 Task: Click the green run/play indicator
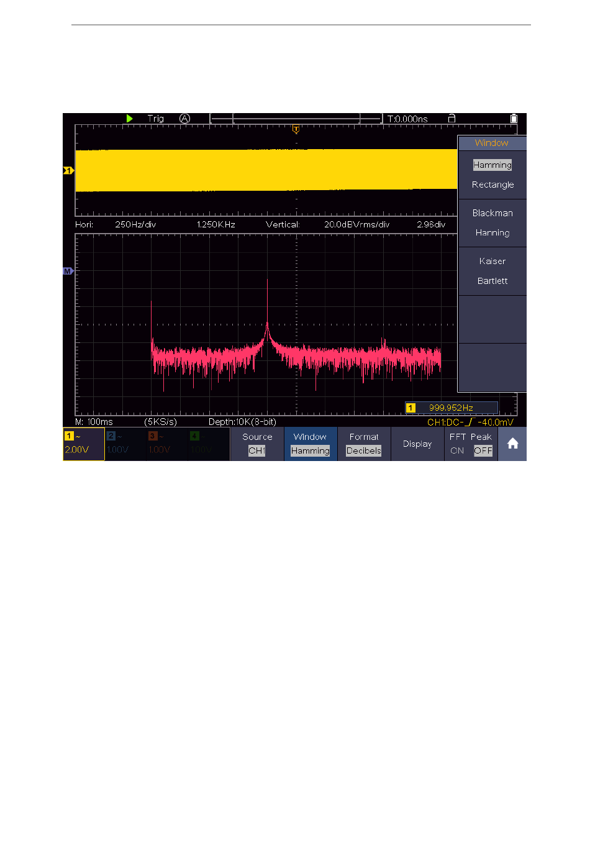129,118
